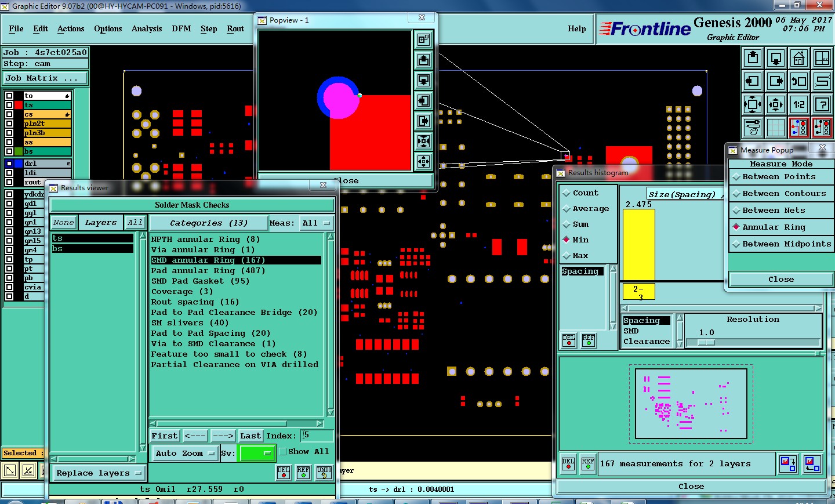
Task: Click the ts layer color swatch
Action: (19, 105)
